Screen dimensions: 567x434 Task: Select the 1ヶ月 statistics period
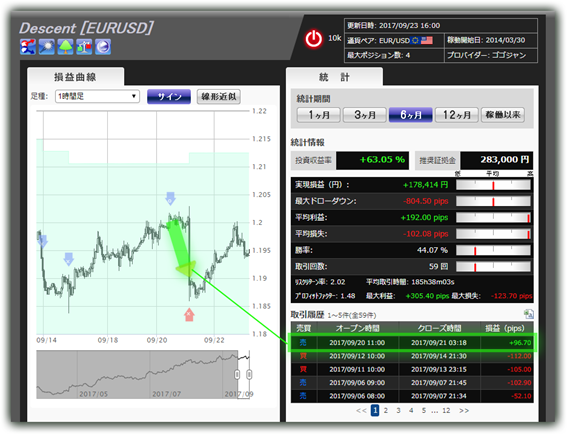point(319,115)
